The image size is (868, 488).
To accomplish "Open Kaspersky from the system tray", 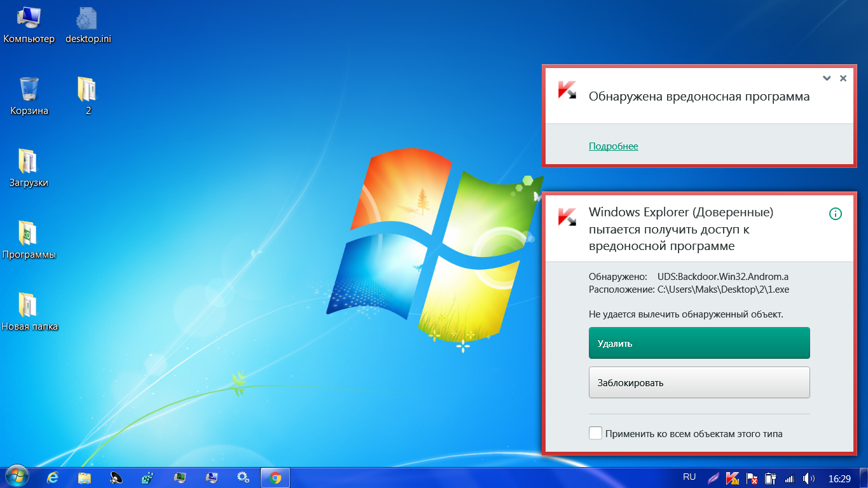I will click(x=733, y=478).
